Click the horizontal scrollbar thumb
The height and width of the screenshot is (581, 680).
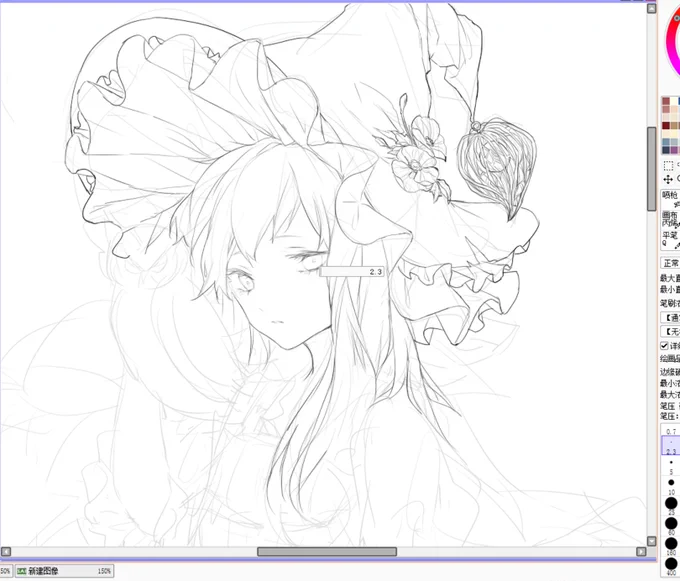(327, 552)
